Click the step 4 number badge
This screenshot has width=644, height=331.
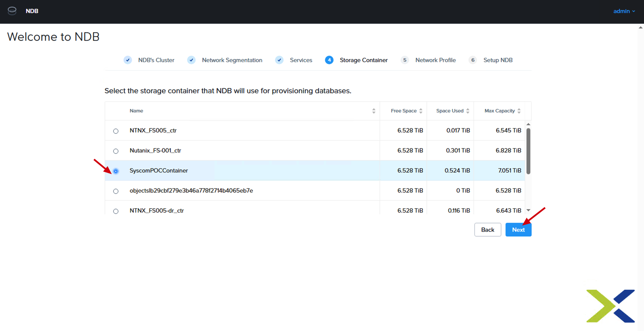(329, 60)
